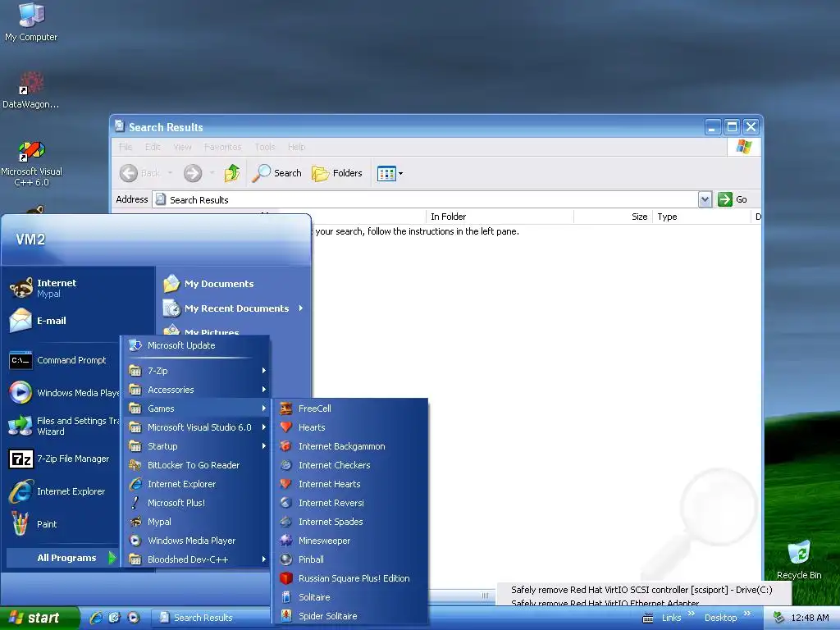This screenshot has width=840, height=630.
Task: Launch Minesweeper
Action: click(x=349, y=541)
